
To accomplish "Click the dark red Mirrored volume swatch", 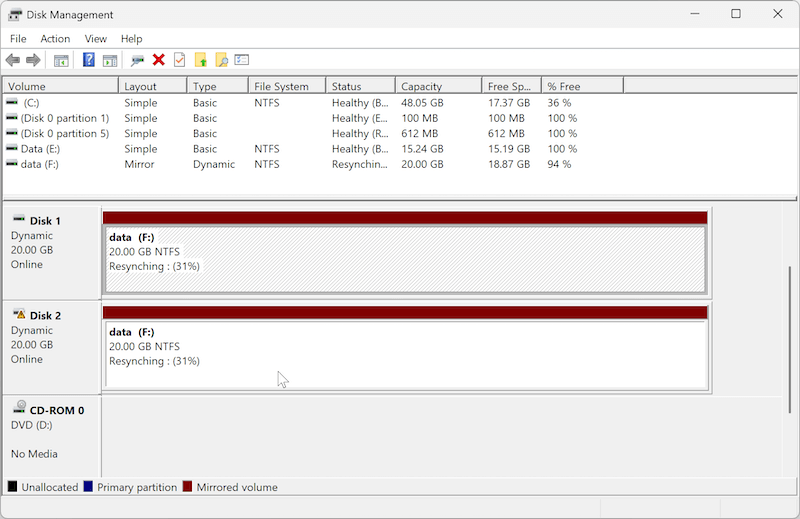I will point(188,486).
